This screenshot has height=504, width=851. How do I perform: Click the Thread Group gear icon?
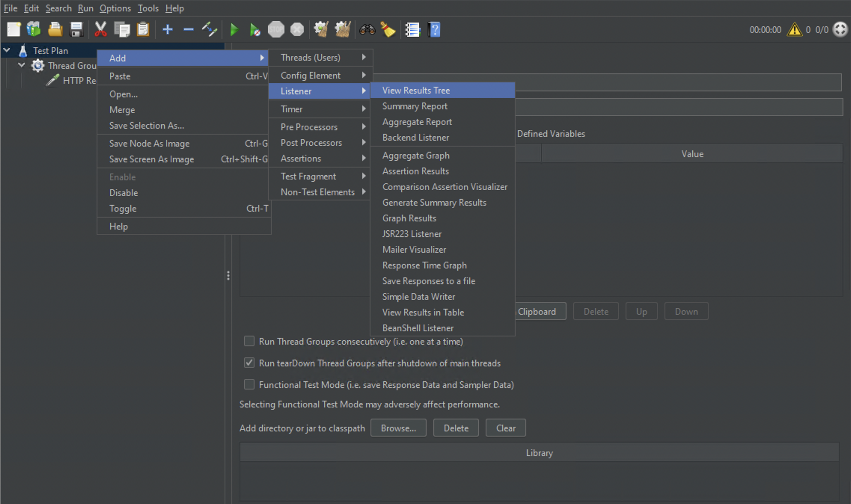[38, 66]
